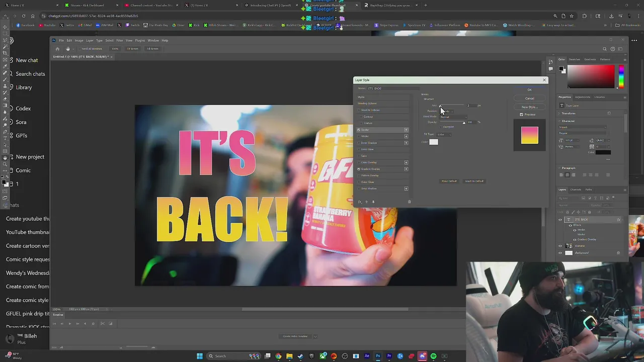Click the move effect up arrow in Layer Style

(366, 202)
